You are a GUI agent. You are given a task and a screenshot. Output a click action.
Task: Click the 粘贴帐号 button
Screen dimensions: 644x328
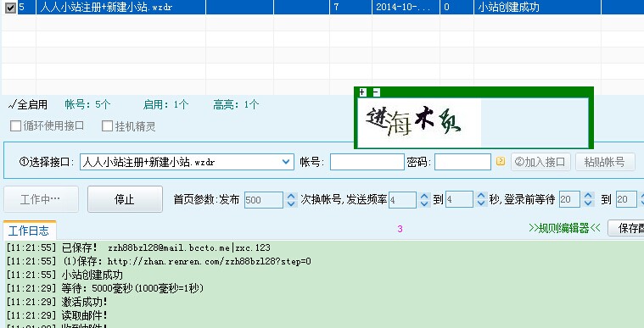pyautogui.click(x=605, y=162)
